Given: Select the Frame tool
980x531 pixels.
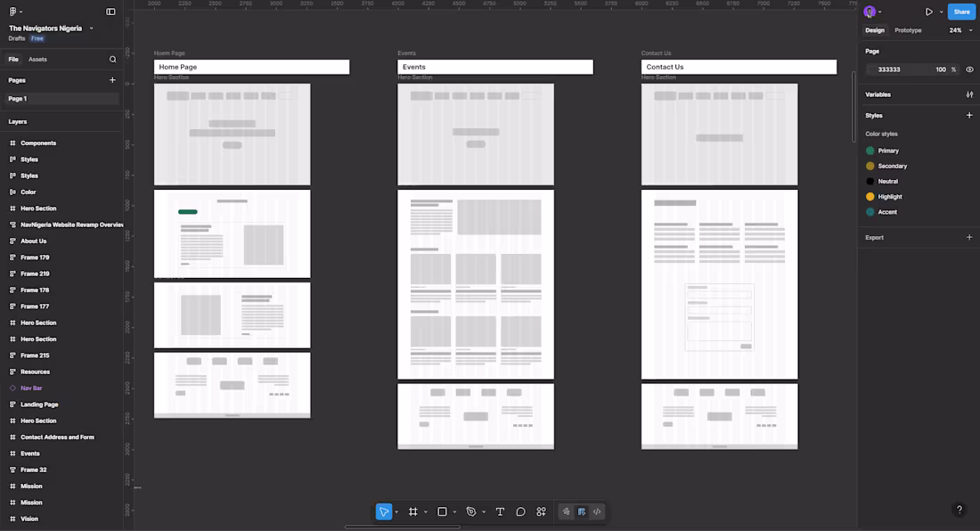Looking at the screenshot, I should tap(412, 511).
